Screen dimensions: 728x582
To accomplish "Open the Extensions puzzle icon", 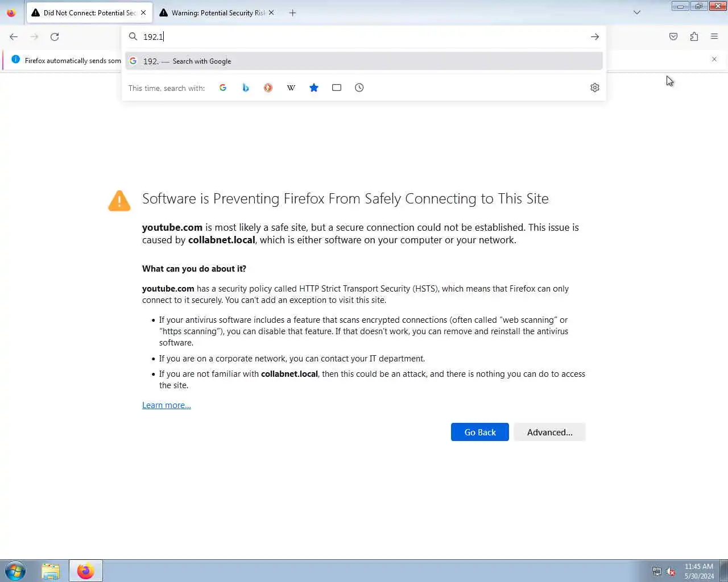I will click(x=694, y=36).
